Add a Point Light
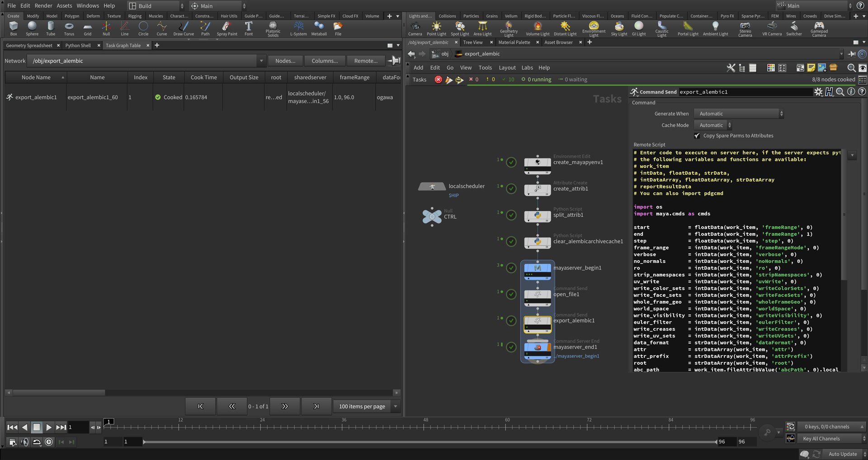Screen dimensions: 868x460 coord(436,28)
